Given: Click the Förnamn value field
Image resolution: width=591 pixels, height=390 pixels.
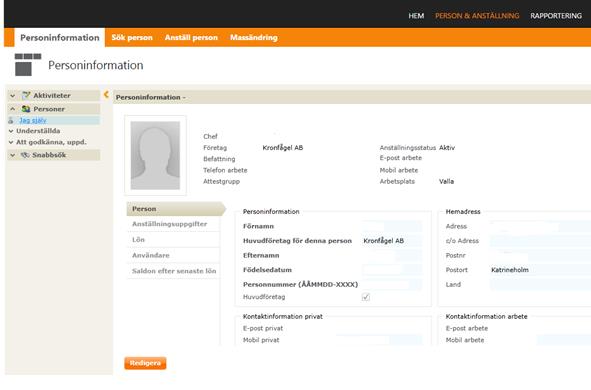Looking at the screenshot, I should (392, 226).
